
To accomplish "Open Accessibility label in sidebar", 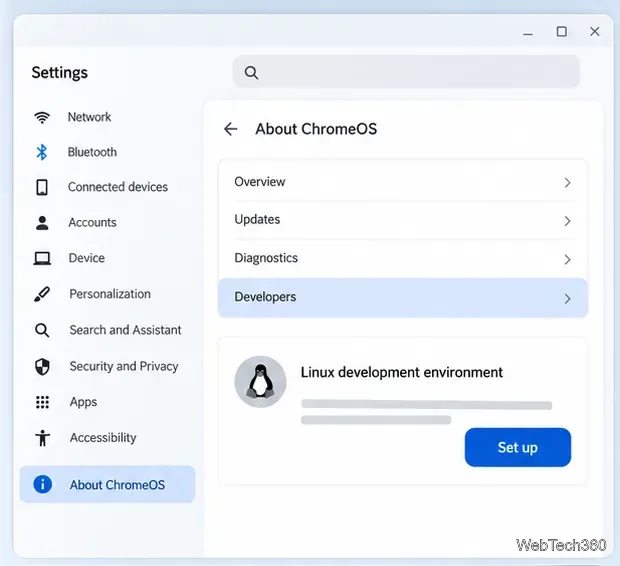I will (x=103, y=437).
